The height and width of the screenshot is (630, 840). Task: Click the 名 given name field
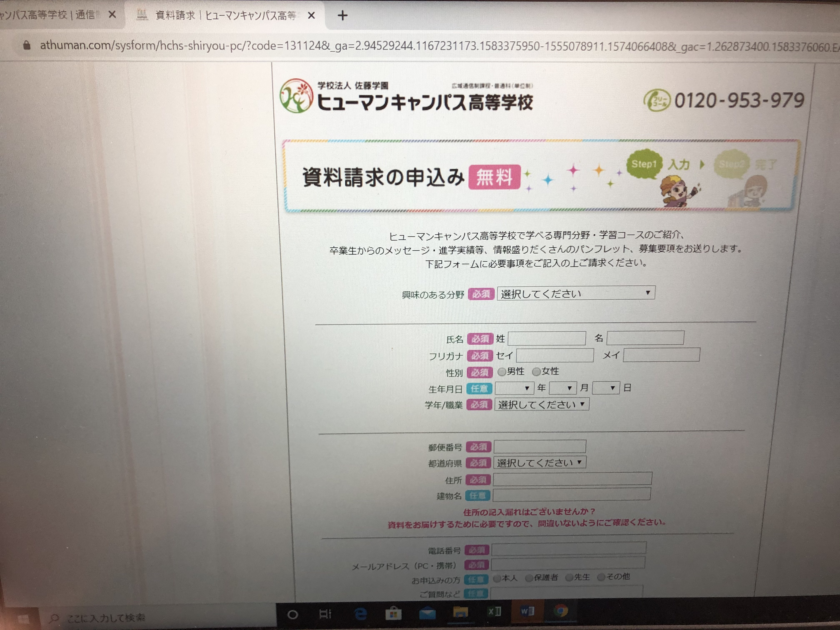[645, 337]
